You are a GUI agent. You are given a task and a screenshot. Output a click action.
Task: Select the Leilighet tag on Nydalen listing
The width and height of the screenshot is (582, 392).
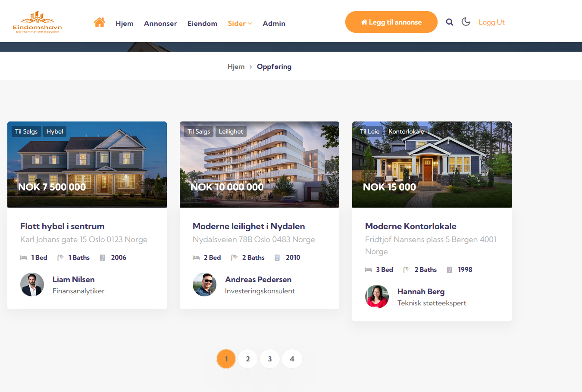231,131
